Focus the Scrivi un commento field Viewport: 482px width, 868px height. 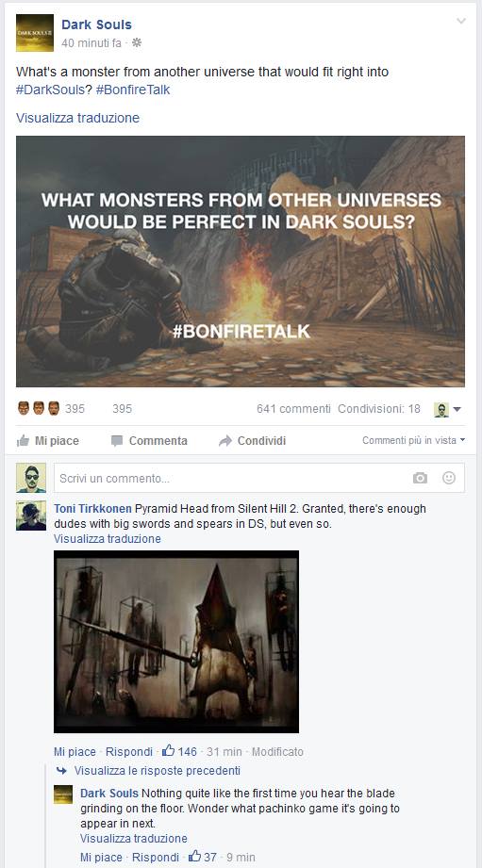pyautogui.click(x=233, y=478)
